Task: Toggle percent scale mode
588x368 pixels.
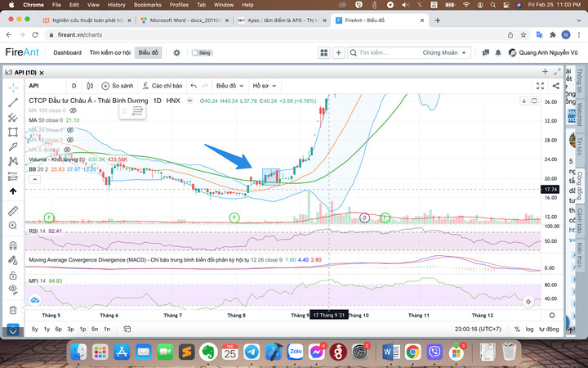Action: pos(517,329)
